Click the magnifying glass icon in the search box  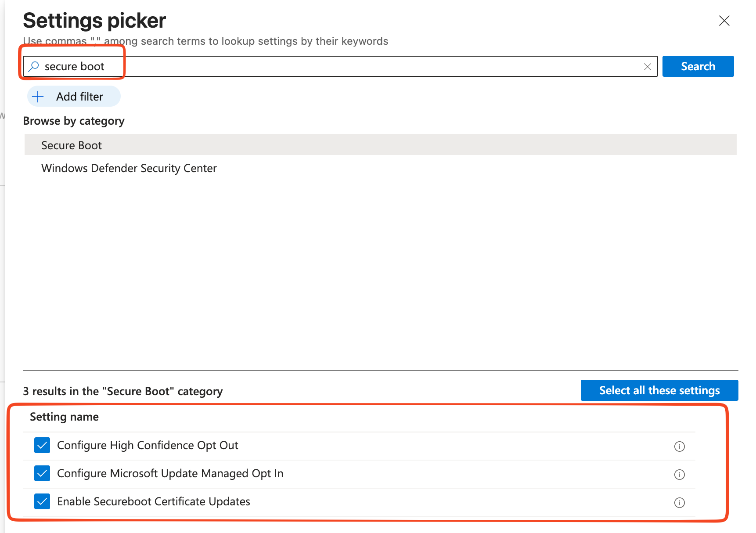[33, 66]
